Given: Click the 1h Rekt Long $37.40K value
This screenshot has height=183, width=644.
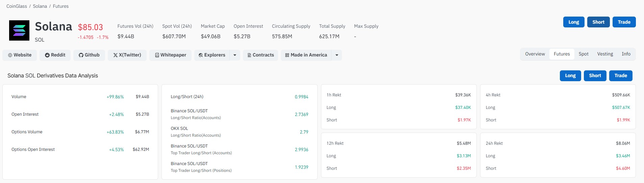Looking at the screenshot, I should (x=463, y=108).
